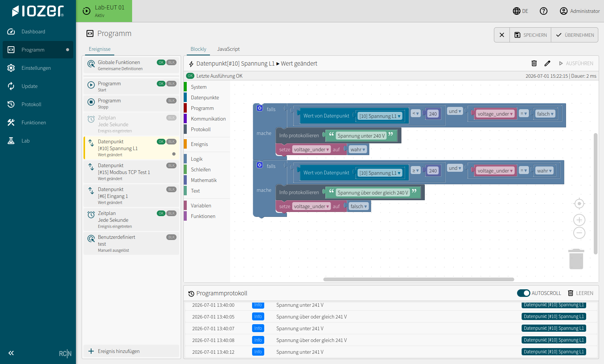604x364 pixels.
Task: Click Datenpunkt tag in 13:40:12 log row
Action: [x=554, y=352]
